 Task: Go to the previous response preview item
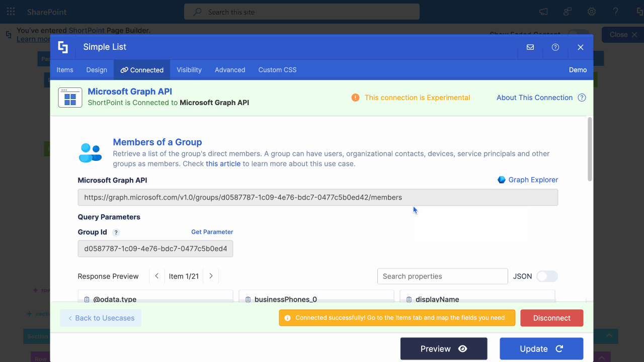[x=157, y=276]
